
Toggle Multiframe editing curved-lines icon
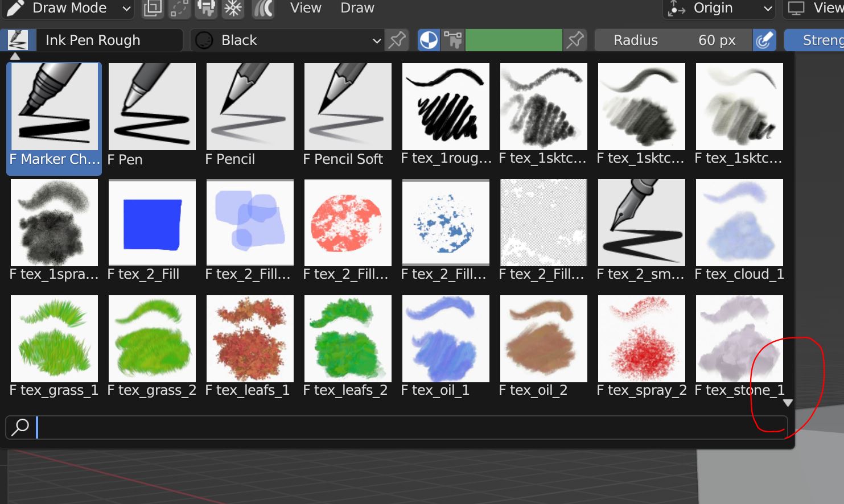tap(263, 8)
